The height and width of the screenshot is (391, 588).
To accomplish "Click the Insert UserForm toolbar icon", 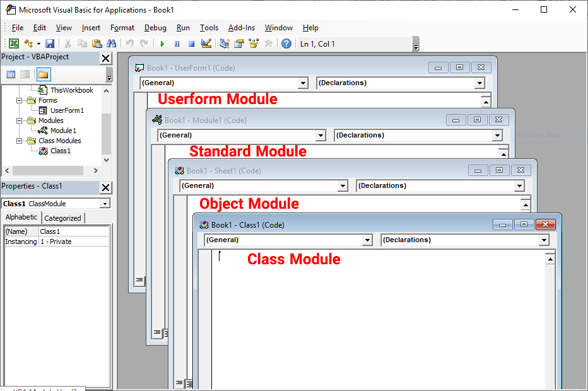I will click(x=28, y=44).
